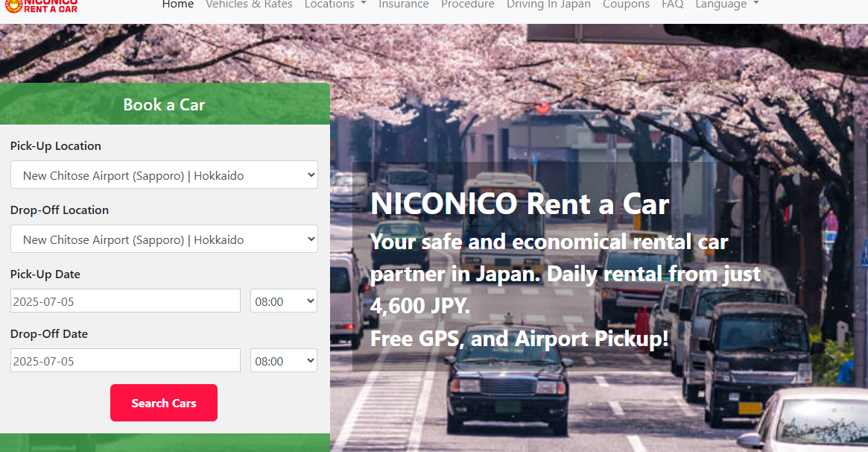Click the Book a Car header

coord(165,104)
